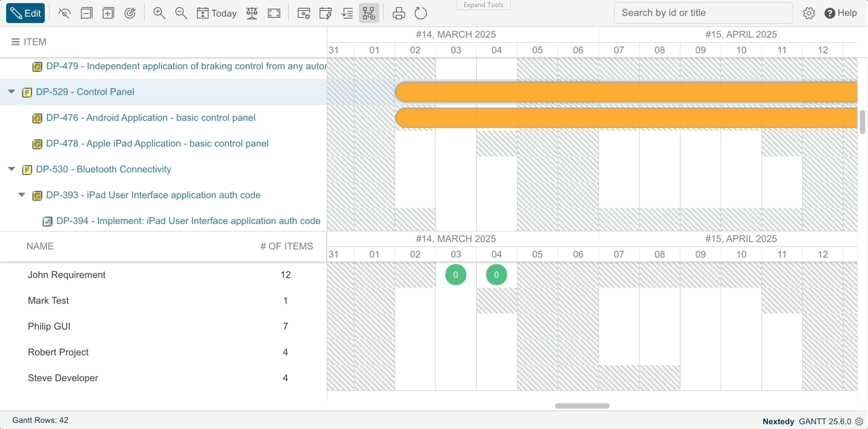This screenshot has width=868, height=429.
Task: Select the DP-529 orange Gantt bar
Action: coord(626,92)
